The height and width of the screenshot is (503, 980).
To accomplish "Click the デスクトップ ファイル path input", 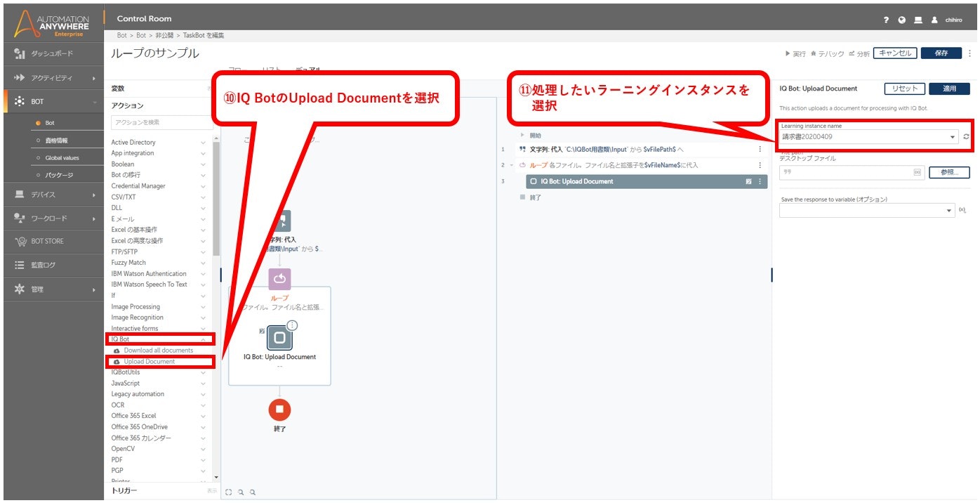I will (x=852, y=172).
